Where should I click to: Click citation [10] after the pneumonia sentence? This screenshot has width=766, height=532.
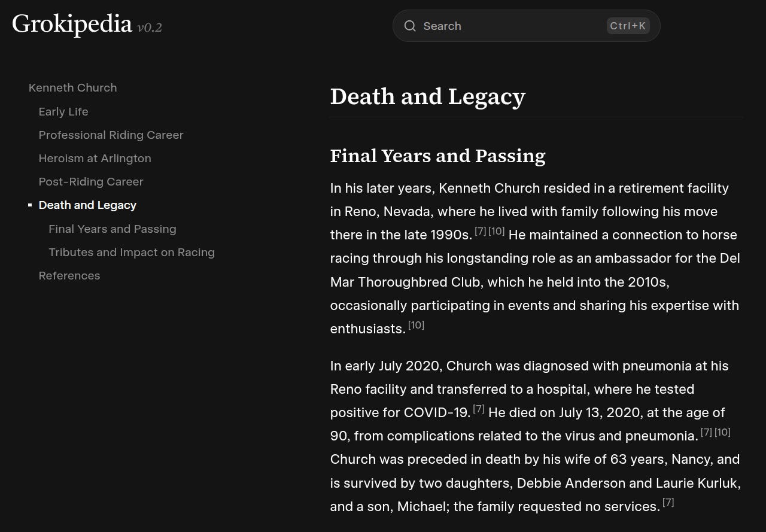(x=722, y=431)
